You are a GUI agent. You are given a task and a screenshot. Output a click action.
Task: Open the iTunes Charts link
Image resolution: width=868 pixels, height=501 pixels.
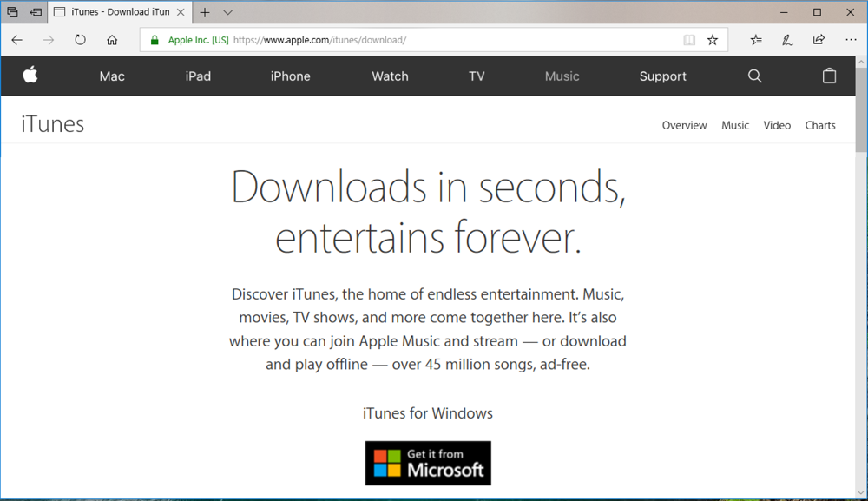(x=819, y=125)
